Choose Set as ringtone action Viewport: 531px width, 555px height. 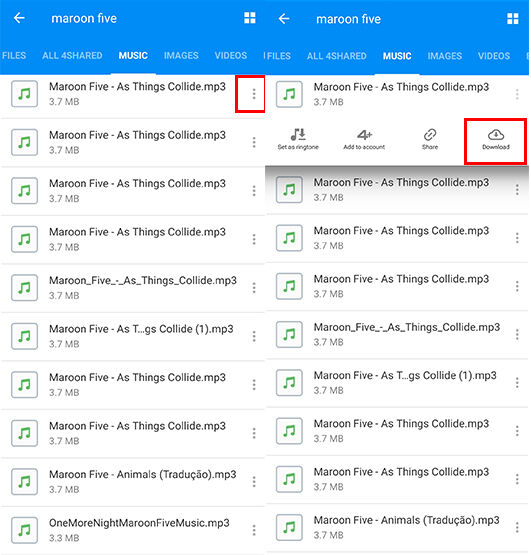click(298, 139)
